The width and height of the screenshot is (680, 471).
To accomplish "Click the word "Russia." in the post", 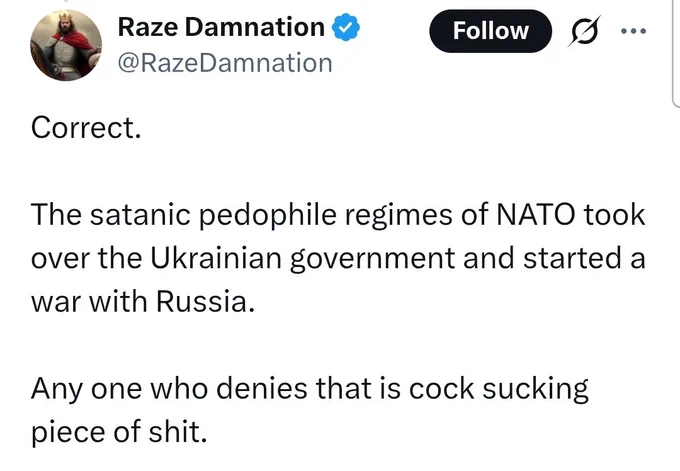I will pos(205,301).
